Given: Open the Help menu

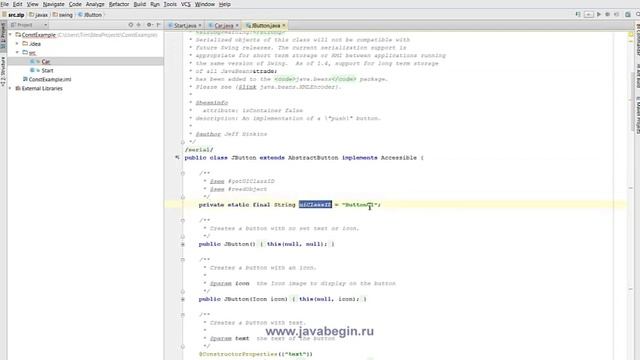Looking at the screenshot, I should point(225,4).
